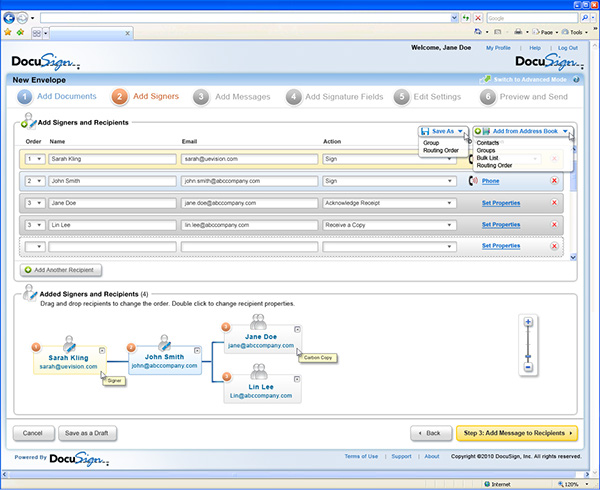This screenshot has width=600, height=490.
Task: Click the add to favorites star icon
Action: click(x=20, y=33)
